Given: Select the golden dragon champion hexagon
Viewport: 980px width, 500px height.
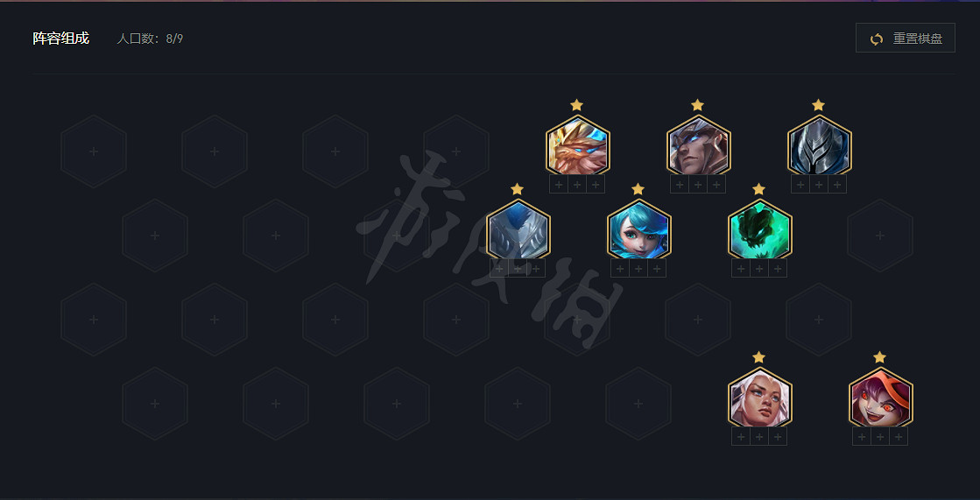Looking at the screenshot, I should (577, 146).
